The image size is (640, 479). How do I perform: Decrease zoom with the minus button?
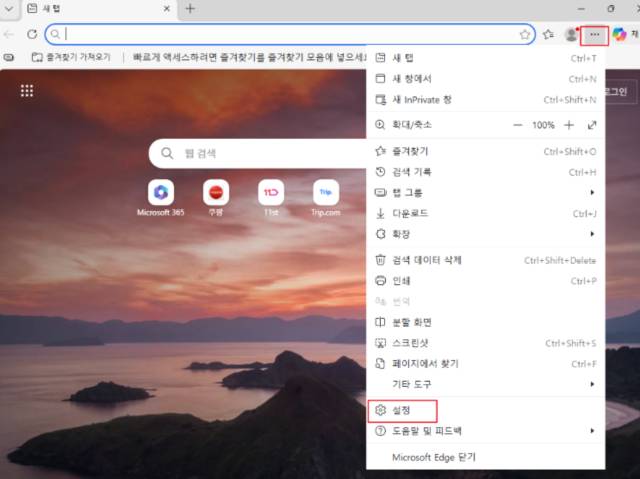coord(518,125)
